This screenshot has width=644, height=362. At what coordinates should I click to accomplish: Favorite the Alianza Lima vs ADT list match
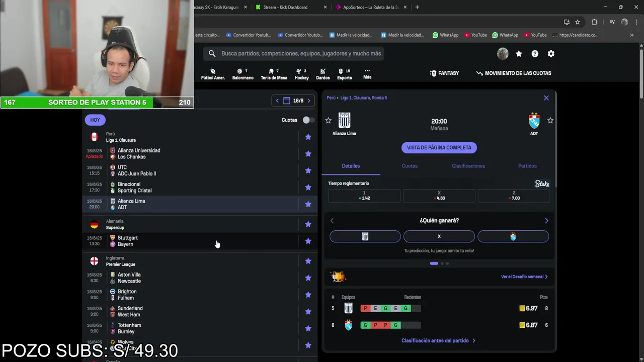tap(308, 204)
